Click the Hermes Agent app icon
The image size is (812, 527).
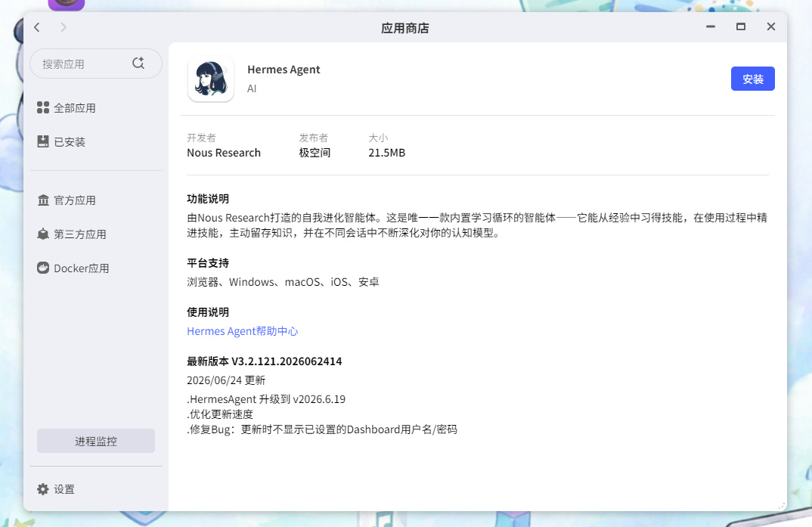(x=211, y=79)
